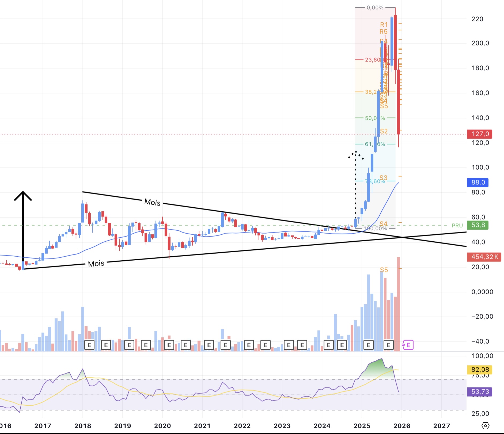The height and width of the screenshot is (434, 504).
Task: Show the second earnings E marker of 2021
Action: [x=226, y=345]
